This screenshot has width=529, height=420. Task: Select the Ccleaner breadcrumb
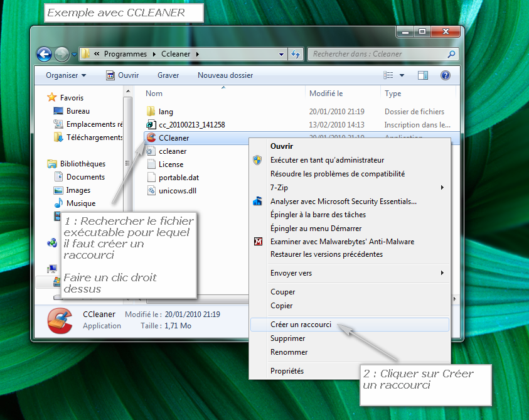176,54
